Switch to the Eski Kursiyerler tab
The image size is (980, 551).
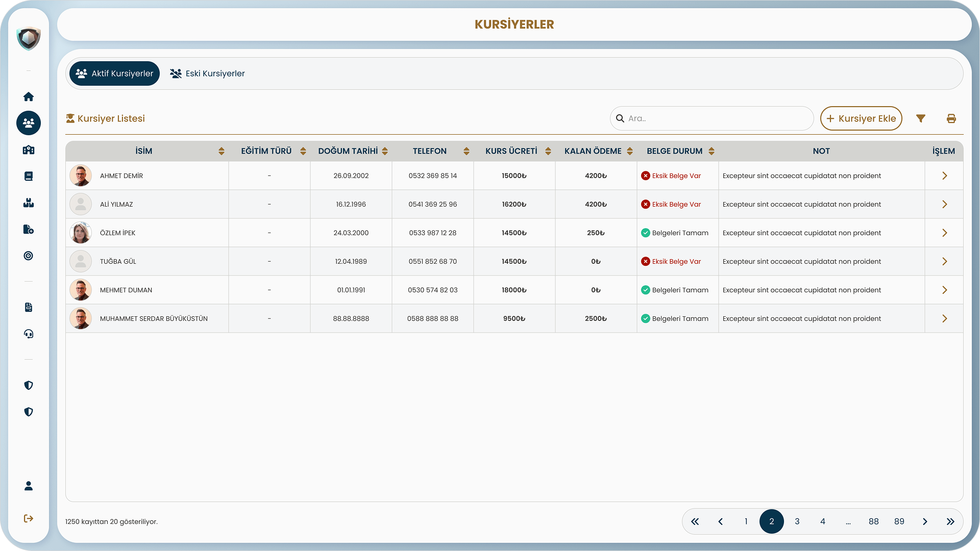pos(207,73)
